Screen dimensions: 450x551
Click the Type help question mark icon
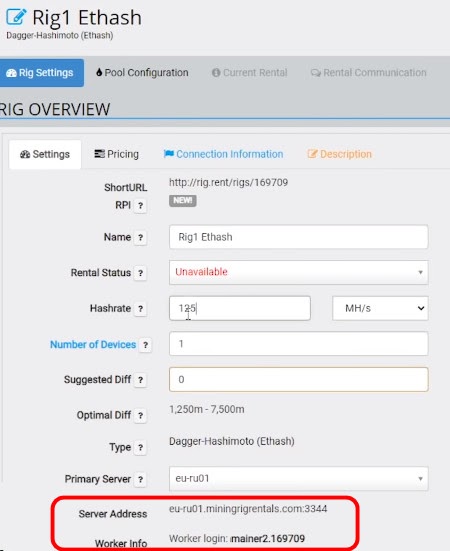[141, 448]
